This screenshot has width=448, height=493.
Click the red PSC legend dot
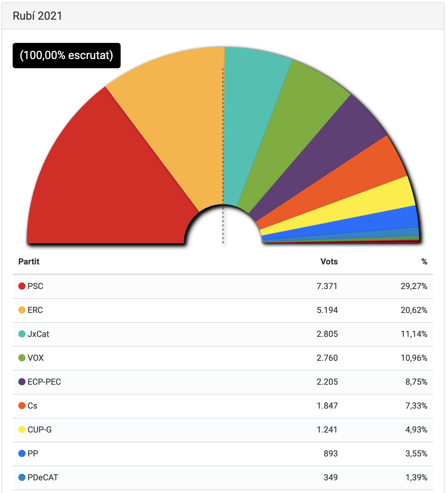pyautogui.click(x=22, y=286)
